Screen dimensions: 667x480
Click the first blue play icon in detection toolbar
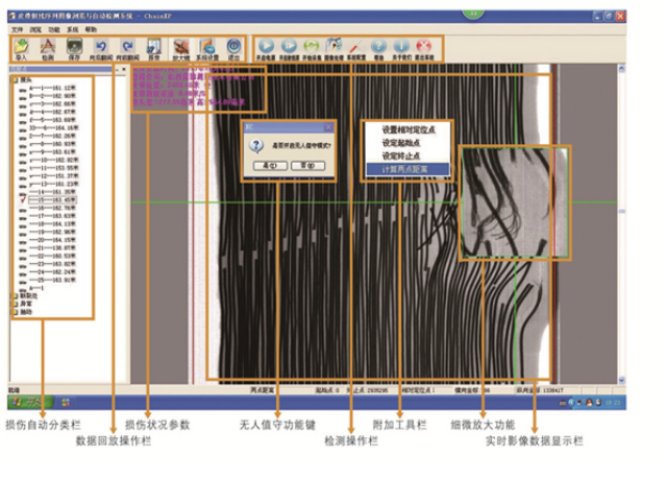[266, 47]
